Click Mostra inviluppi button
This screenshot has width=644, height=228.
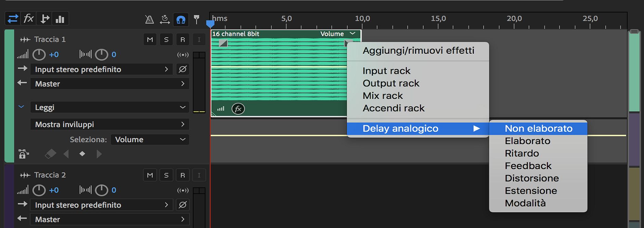[110, 124]
